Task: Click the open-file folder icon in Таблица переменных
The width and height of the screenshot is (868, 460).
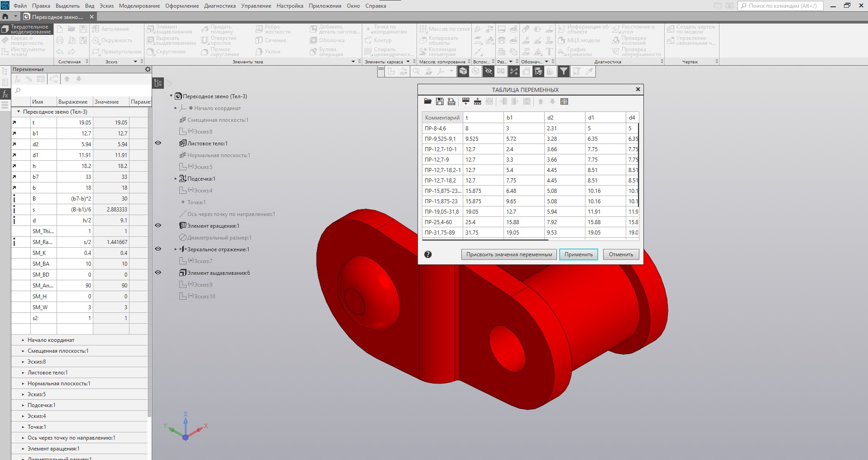Action: pyautogui.click(x=428, y=102)
